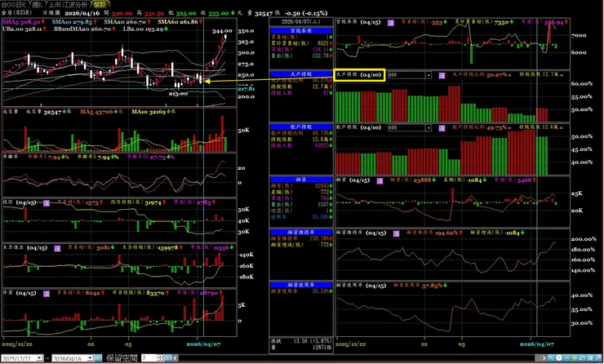Click the 大戶持股比例 50.27% chart label
The height and width of the screenshot is (364, 604).
[482, 75]
